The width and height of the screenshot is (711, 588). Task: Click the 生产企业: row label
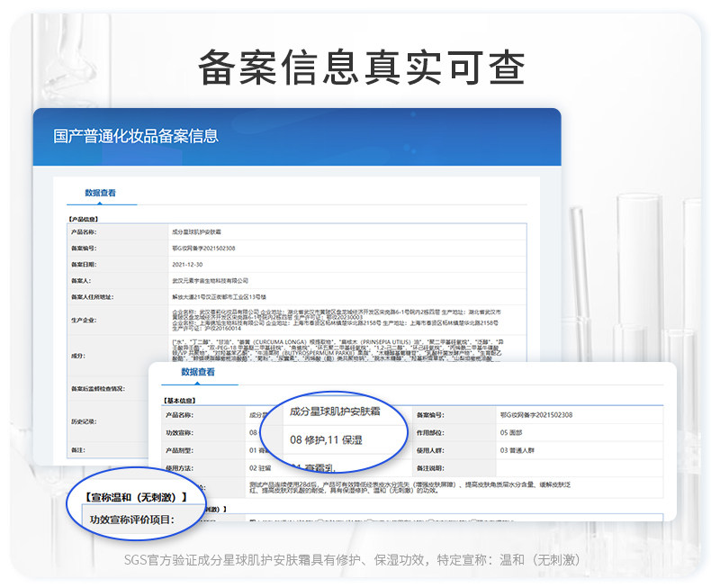(x=84, y=321)
